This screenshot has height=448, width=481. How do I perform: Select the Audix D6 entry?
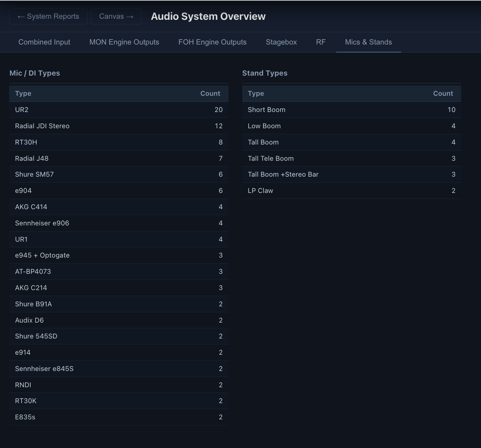tap(119, 320)
